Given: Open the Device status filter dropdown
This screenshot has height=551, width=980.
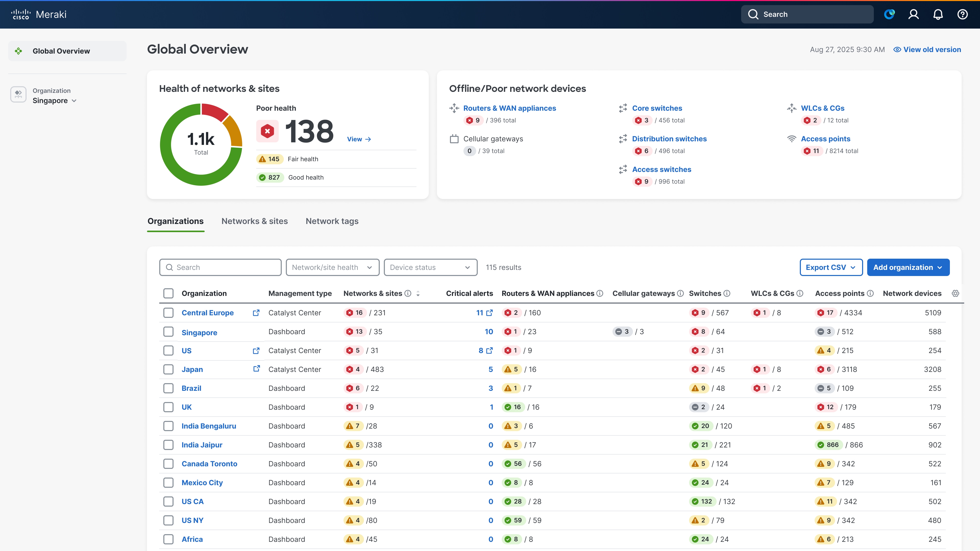Looking at the screenshot, I should tap(430, 267).
